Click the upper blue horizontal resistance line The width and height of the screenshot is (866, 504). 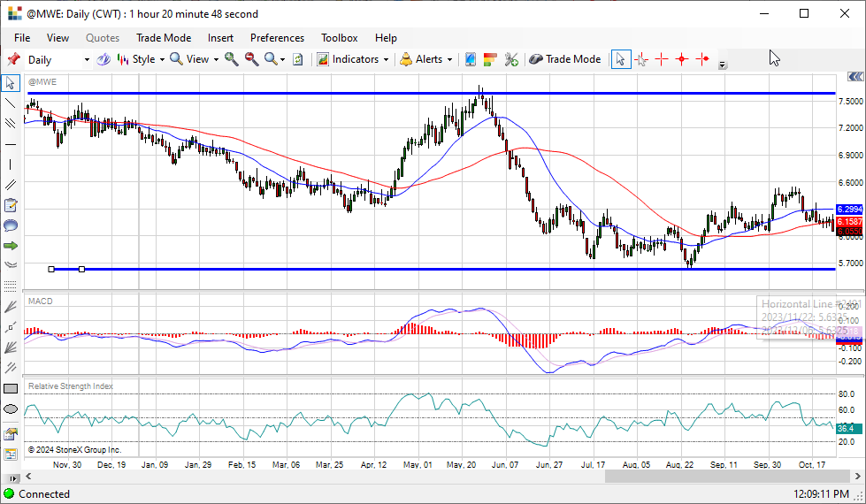(x=431, y=94)
